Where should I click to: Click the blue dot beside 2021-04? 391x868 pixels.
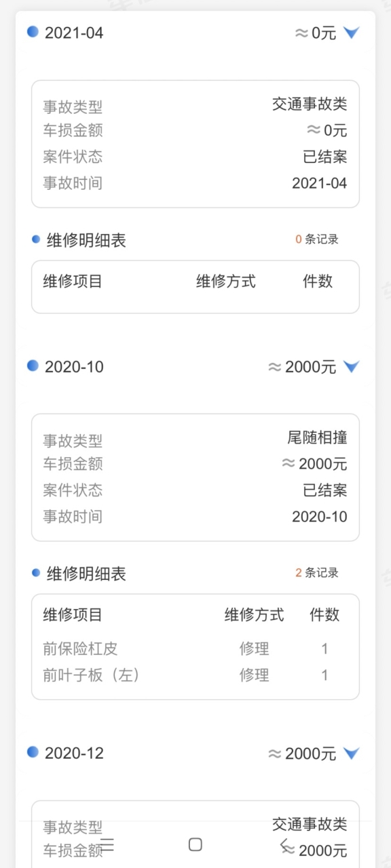click(x=33, y=31)
